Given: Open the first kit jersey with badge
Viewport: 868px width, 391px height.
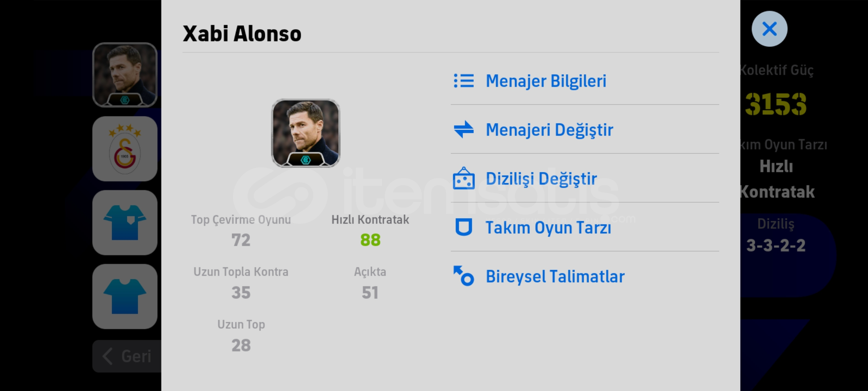Looking at the screenshot, I should [x=125, y=223].
